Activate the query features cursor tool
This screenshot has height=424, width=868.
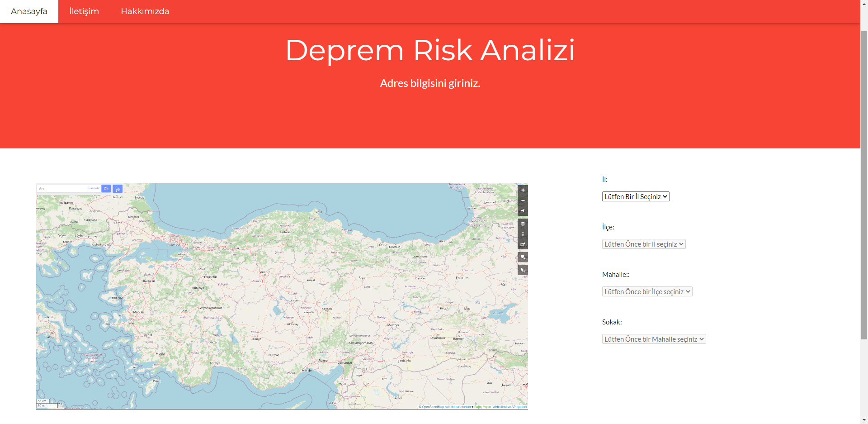523,270
